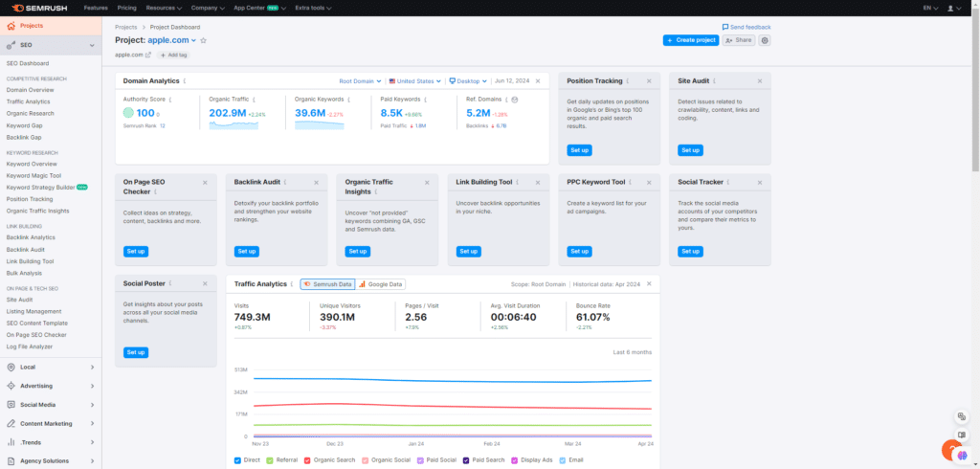Click the user account icon

click(952, 8)
